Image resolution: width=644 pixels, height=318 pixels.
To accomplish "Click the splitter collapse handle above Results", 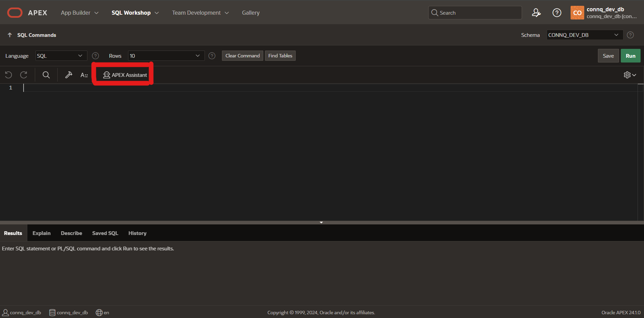I will (x=321, y=222).
